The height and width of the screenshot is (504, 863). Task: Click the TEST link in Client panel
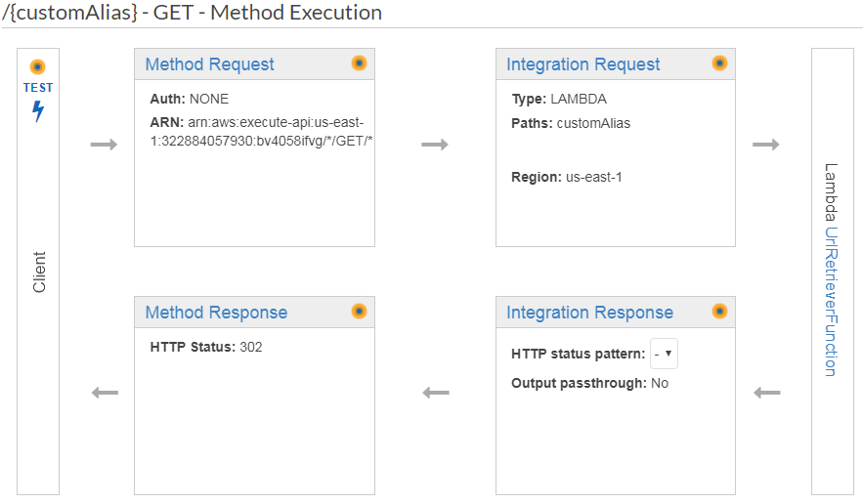38,87
